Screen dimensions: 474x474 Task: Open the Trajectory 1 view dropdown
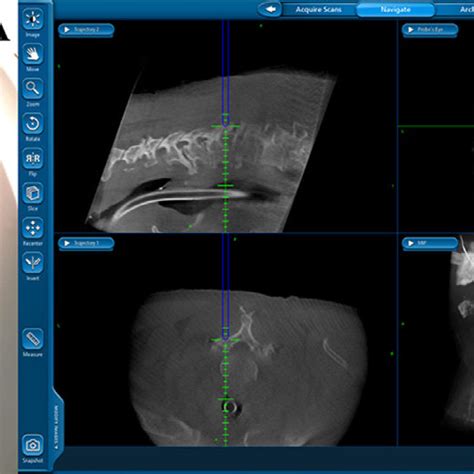(x=86, y=243)
